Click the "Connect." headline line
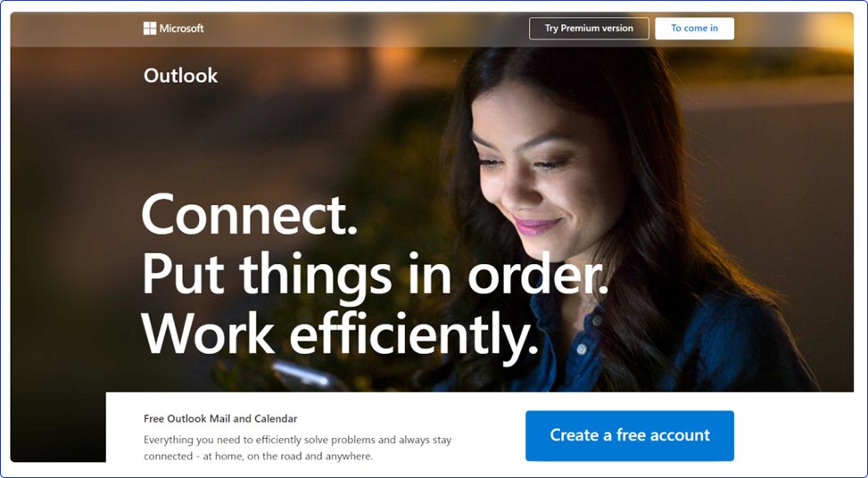Viewport: 868px width, 478px height. click(x=250, y=215)
